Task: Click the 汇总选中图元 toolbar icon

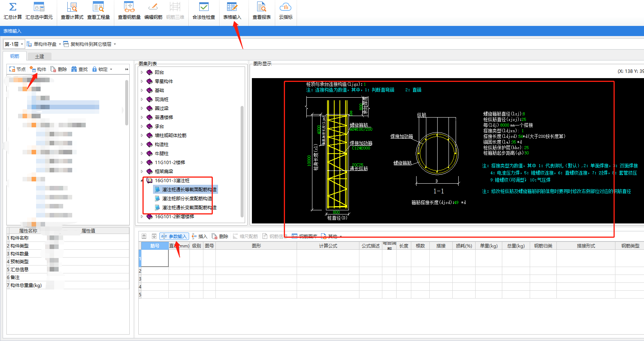Action: point(39,7)
